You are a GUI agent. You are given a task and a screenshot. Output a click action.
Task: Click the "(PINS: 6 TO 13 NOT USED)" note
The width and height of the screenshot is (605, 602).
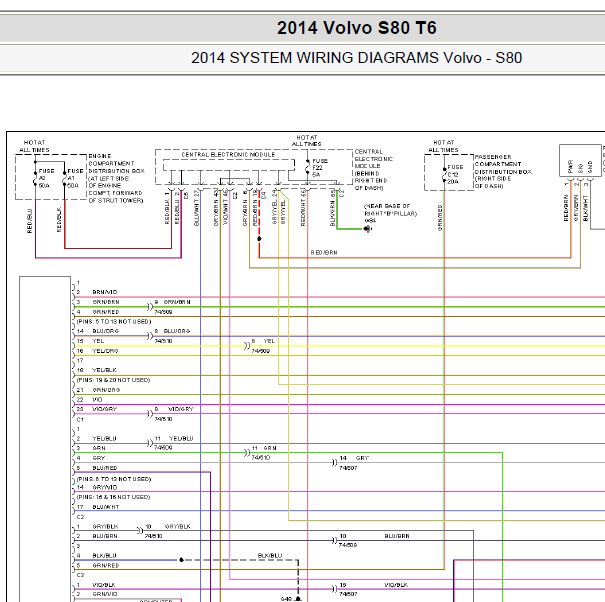[x=114, y=479]
